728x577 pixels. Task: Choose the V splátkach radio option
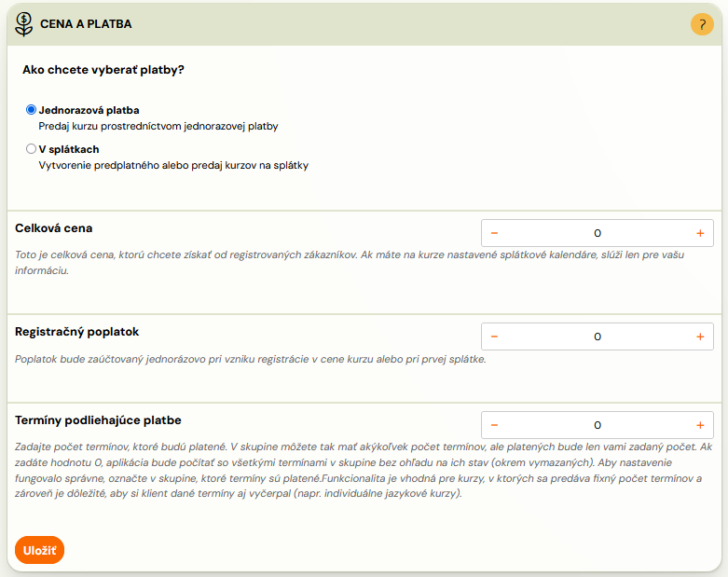point(31,149)
